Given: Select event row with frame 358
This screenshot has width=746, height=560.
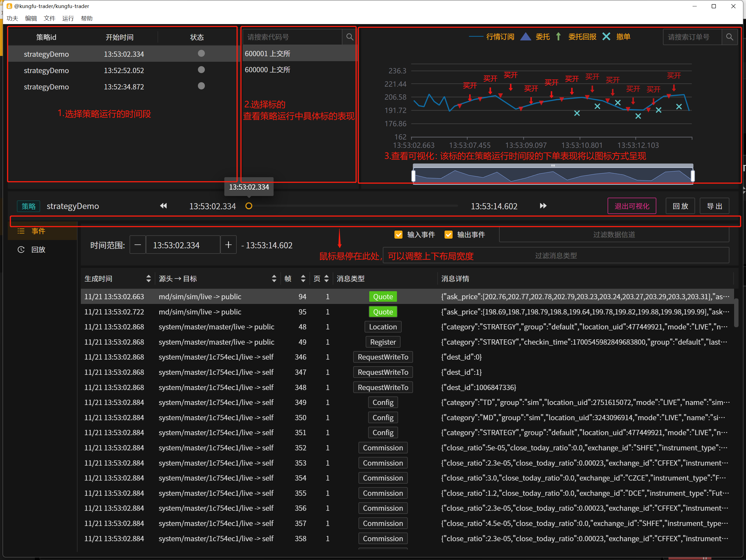Looking at the screenshot, I should coord(407,538).
